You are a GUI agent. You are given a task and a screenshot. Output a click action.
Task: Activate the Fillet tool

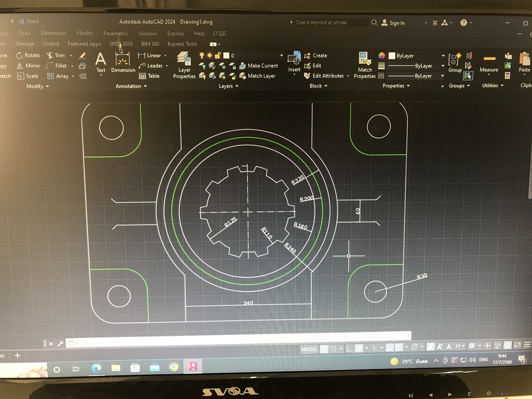(57, 66)
